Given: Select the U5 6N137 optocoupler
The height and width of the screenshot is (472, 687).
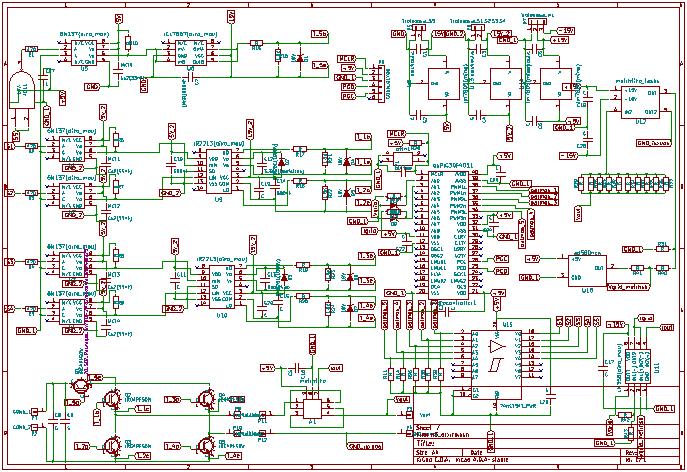Looking at the screenshot, I should click(x=84, y=53).
